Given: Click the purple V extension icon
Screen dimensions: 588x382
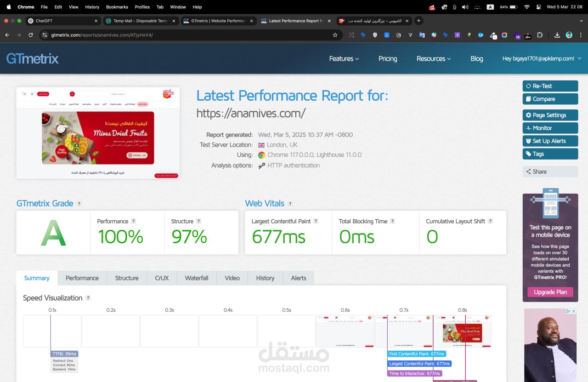Looking at the screenshot, I should point(457,35).
